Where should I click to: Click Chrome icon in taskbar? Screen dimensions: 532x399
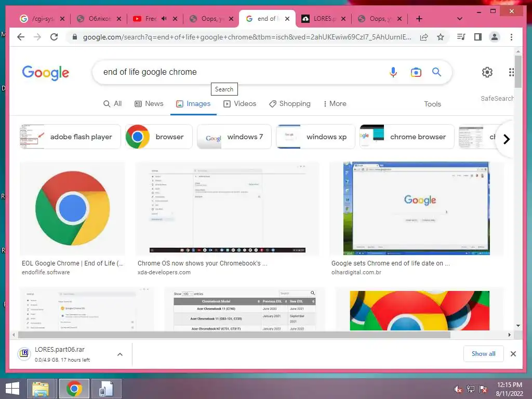pos(74,389)
